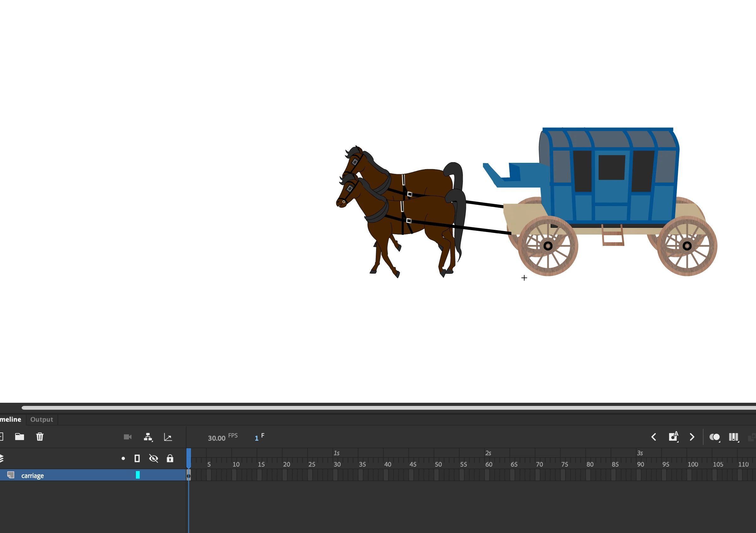Open the Edit Multiple Frames options
Image resolution: width=756 pixels, height=533 pixels.
pyautogui.click(x=733, y=437)
